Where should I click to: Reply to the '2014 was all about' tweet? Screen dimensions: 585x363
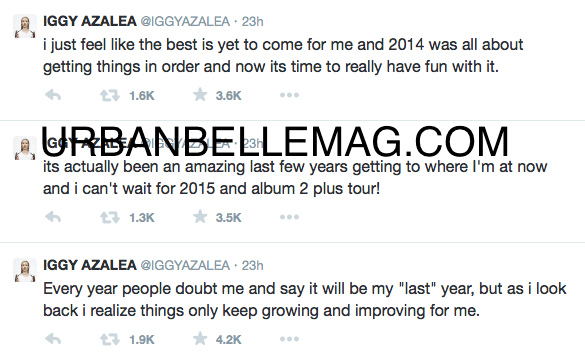pyautogui.click(x=53, y=95)
